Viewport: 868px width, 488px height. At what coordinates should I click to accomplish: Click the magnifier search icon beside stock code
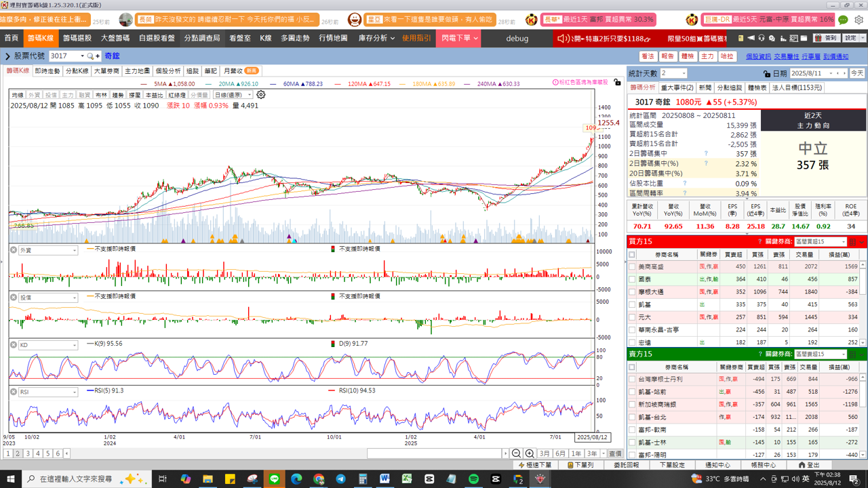[x=90, y=56]
